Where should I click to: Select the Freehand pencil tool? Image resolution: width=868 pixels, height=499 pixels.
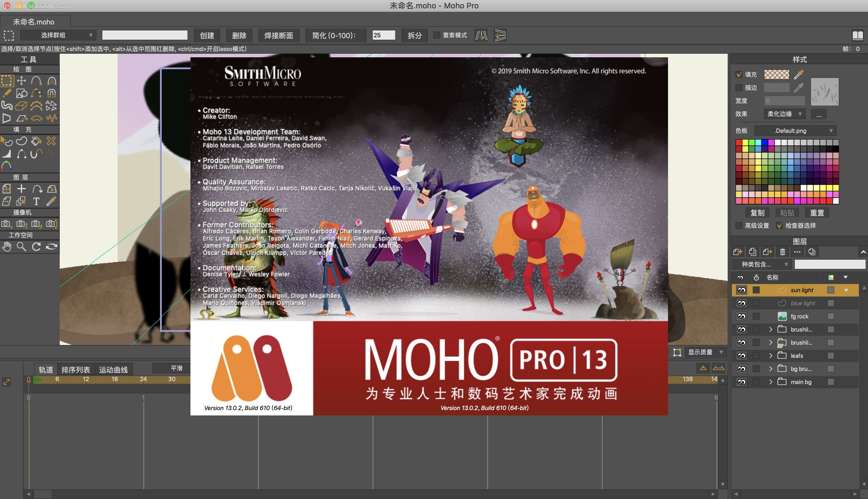(7, 93)
